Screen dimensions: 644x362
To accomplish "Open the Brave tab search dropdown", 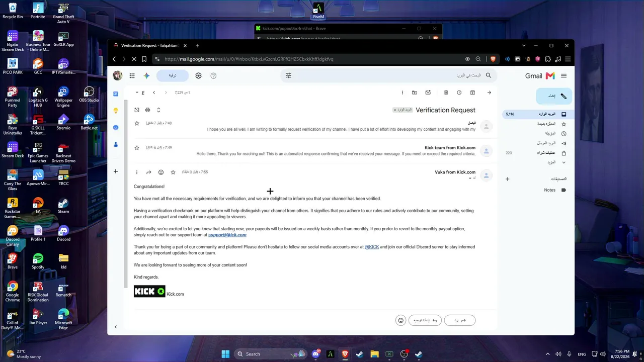I will click(524, 45).
